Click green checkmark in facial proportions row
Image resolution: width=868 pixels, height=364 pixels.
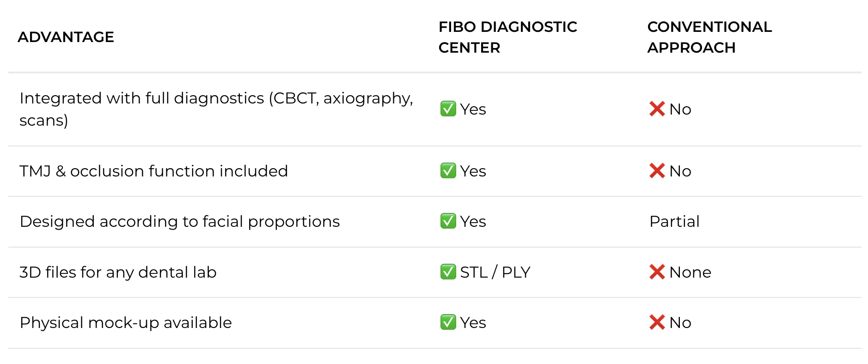(448, 221)
